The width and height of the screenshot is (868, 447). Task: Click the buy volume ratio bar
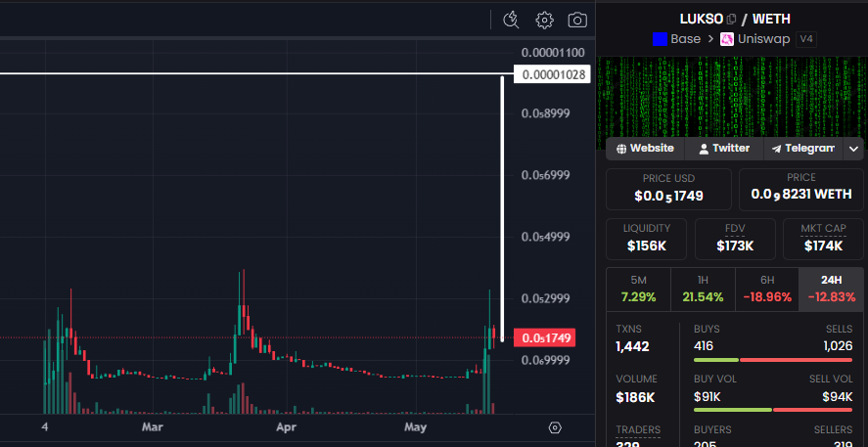(x=773, y=410)
